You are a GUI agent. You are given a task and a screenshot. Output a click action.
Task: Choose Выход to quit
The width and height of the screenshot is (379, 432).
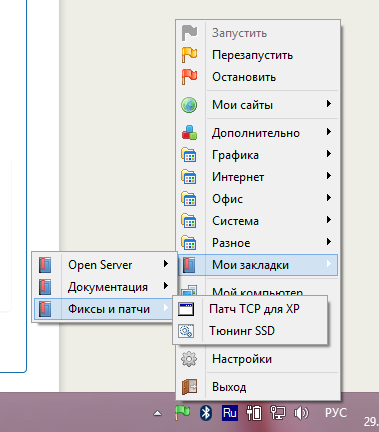(x=258, y=387)
